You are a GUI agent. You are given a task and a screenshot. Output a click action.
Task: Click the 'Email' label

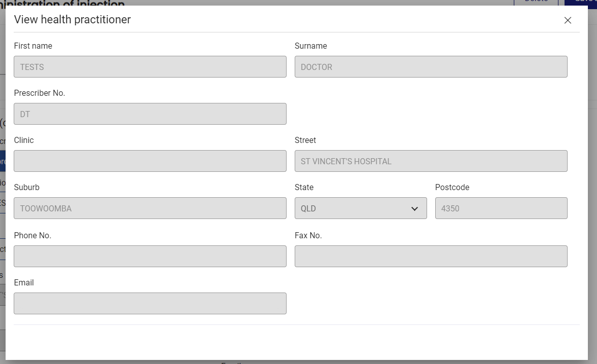[x=24, y=282]
